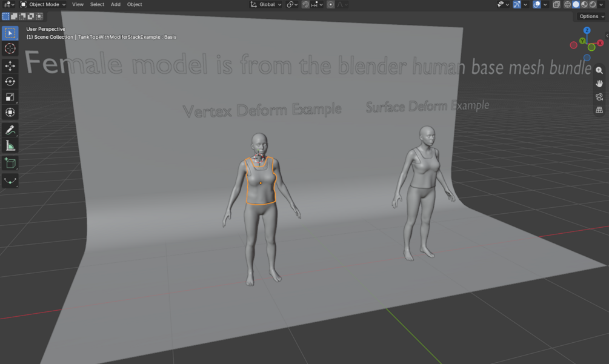Select the Rotate tool

(10, 82)
